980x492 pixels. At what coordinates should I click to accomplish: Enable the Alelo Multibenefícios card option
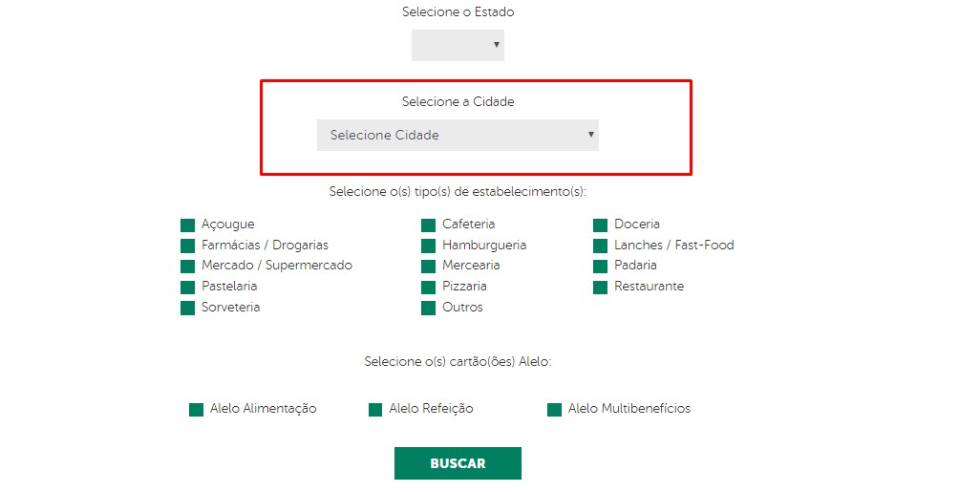pyautogui.click(x=554, y=410)
